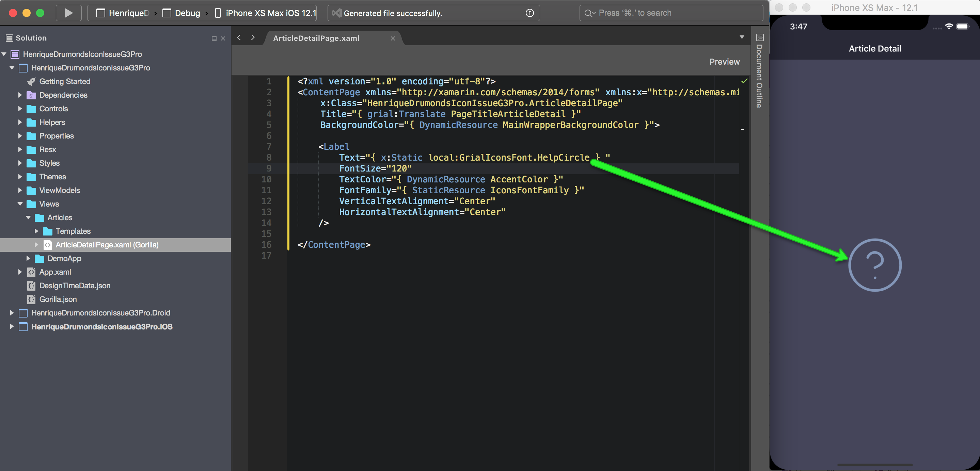This screenshot has width=980, height=471.
Task: Toggle auto-hide on the Solution pad
Action: tap(214, 38)
